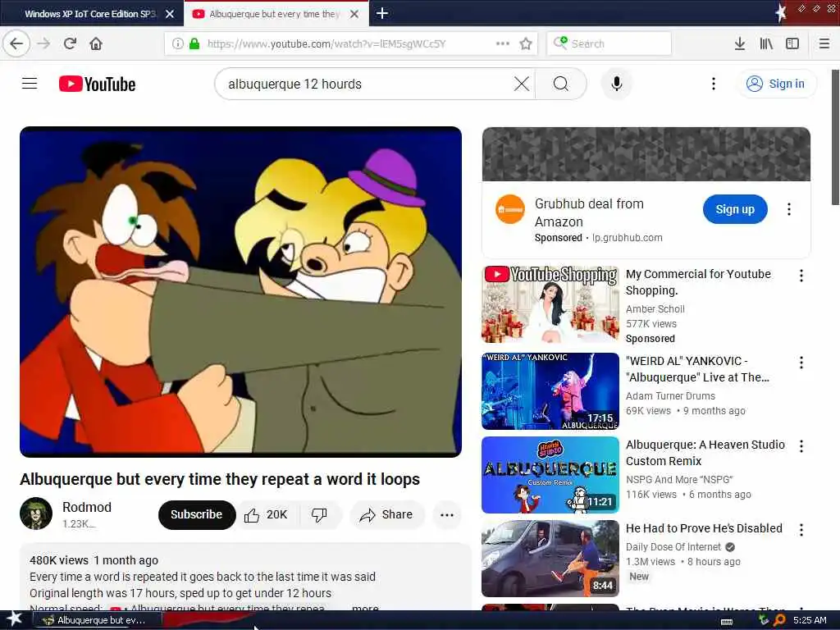The width and height of the screenshot is (840, 630).
Task: Open WEIRD AL YANKOVIC Albuquerque Live thumbnail
Action: (550, 391)
